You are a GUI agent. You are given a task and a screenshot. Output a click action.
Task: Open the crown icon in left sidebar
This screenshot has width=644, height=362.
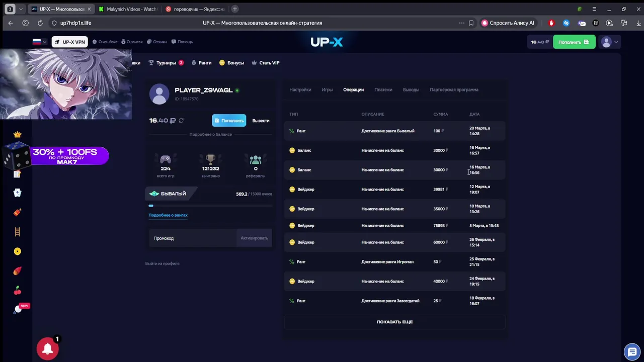(18, 134)
